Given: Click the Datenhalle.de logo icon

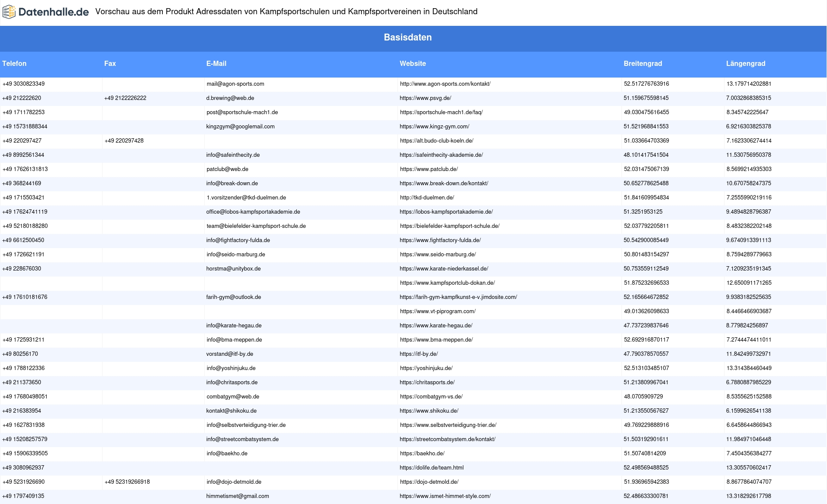Looking at the screenshot, I should pos(9,12).
